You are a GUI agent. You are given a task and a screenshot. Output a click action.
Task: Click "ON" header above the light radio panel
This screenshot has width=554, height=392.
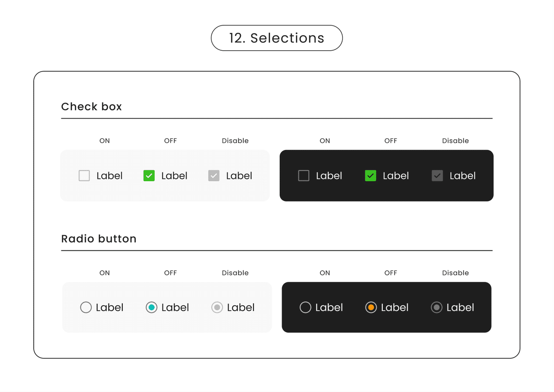105,273
